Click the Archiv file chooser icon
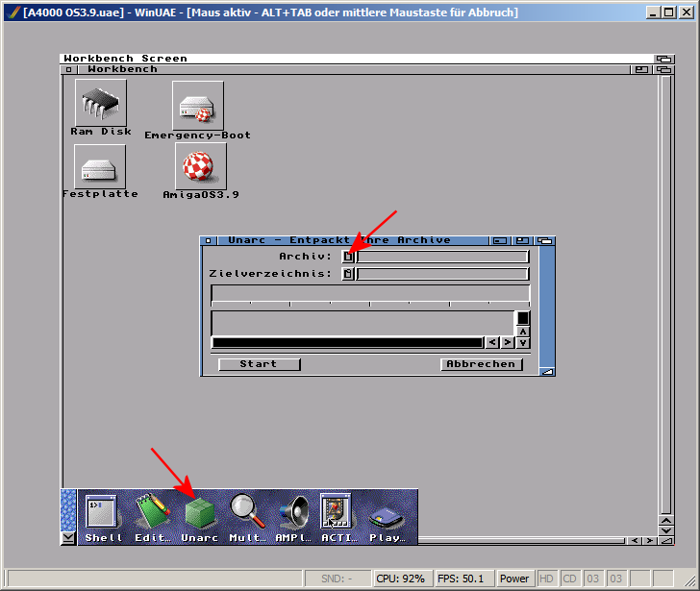The width and height of the screenshot is (700, 591). tap(348, 257)
